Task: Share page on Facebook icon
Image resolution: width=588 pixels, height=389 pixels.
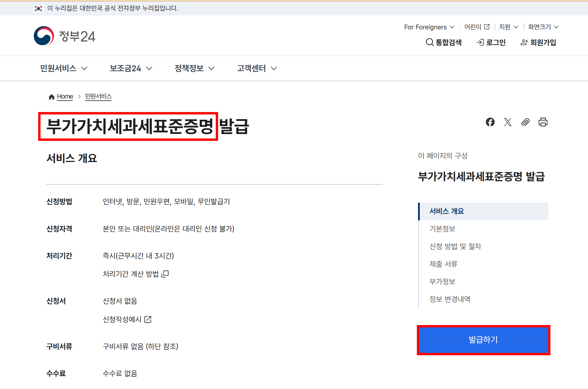Action: 490,122
